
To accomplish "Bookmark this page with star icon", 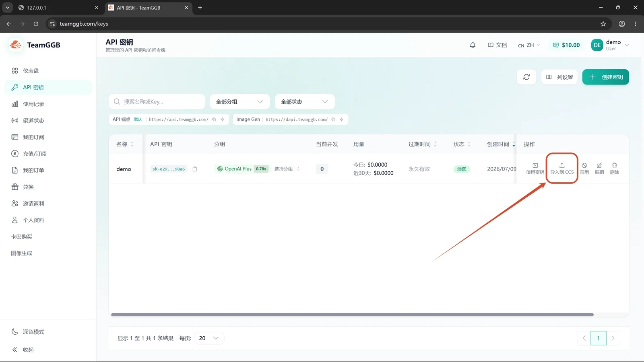I will point(603,24).
